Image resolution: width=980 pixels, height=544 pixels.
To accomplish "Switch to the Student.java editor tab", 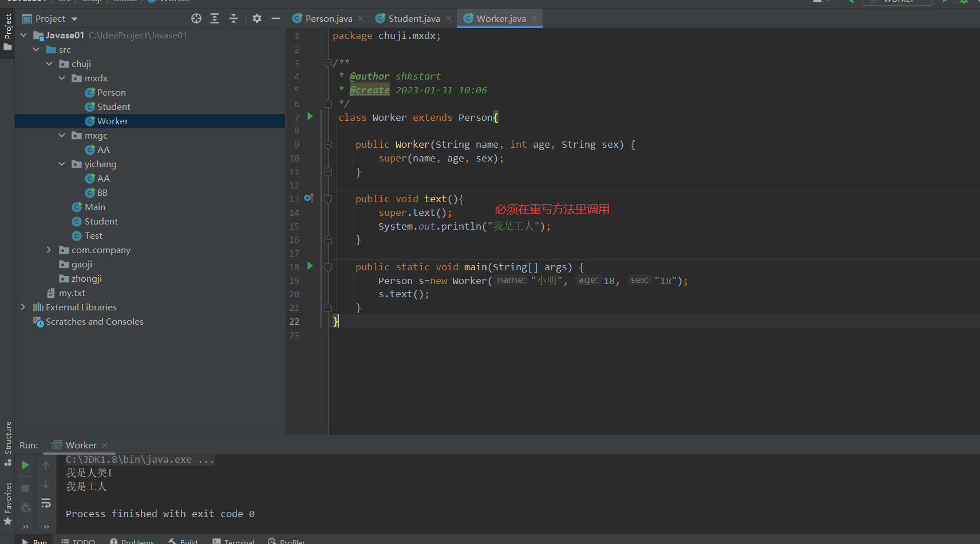I will click(x=413, y=18).
